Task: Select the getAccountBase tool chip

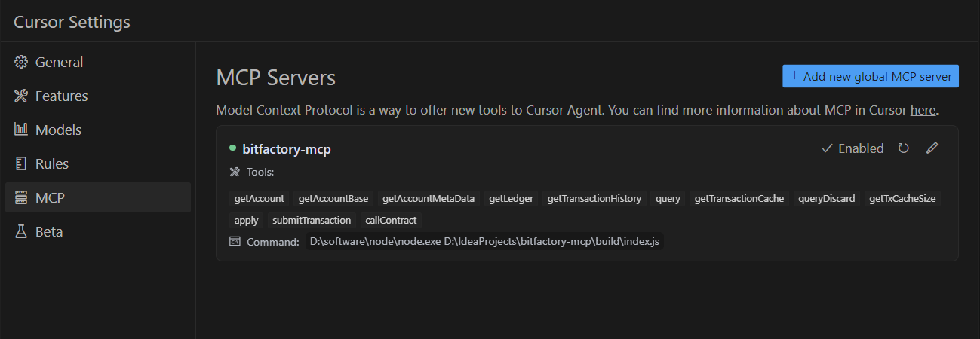Action: click(333, 199)
